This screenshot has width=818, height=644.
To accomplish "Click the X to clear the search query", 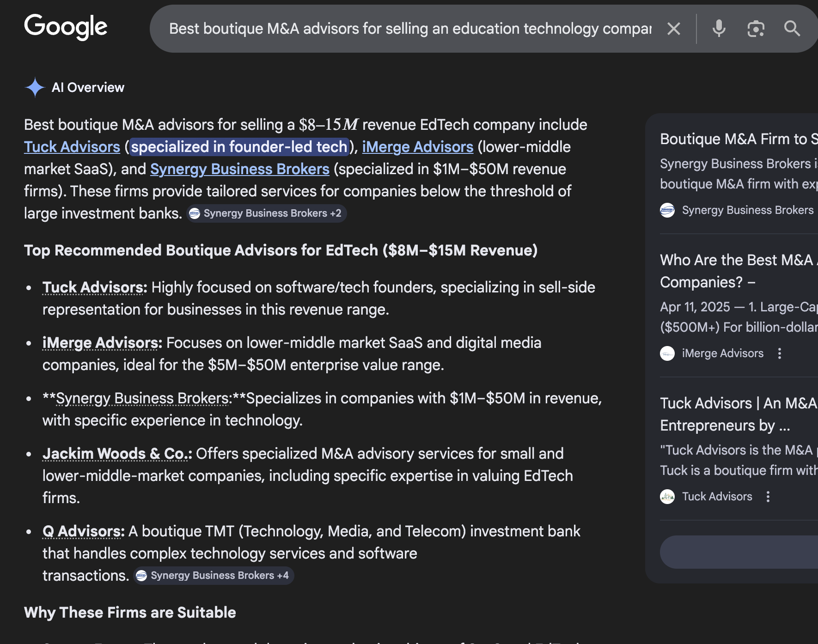I will (673, 29).
